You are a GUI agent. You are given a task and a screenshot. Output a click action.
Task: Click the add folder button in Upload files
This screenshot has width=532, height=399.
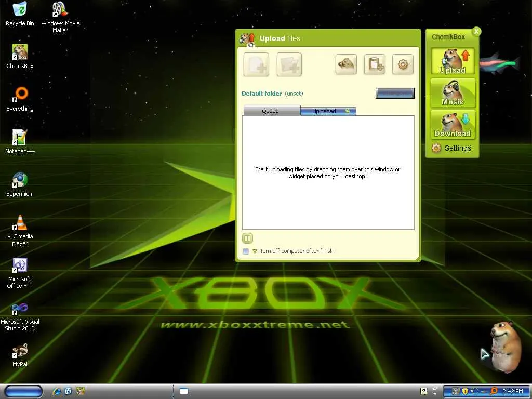289,64
